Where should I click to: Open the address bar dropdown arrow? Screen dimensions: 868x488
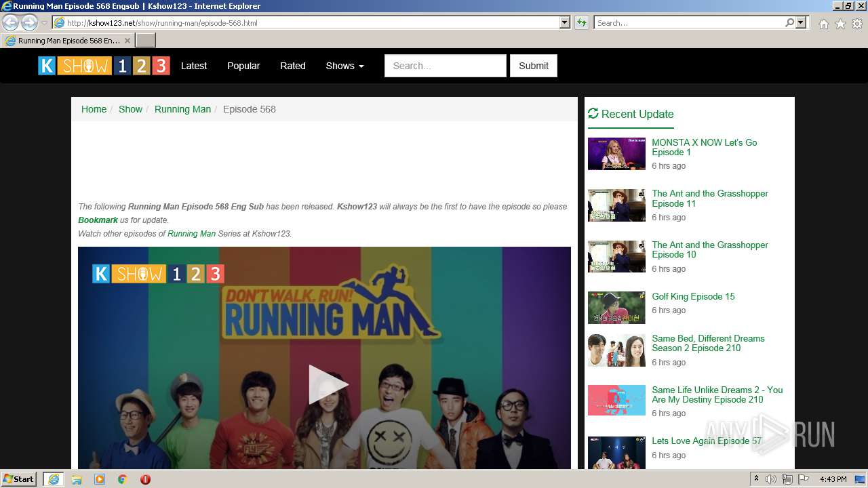click(565, 22)
